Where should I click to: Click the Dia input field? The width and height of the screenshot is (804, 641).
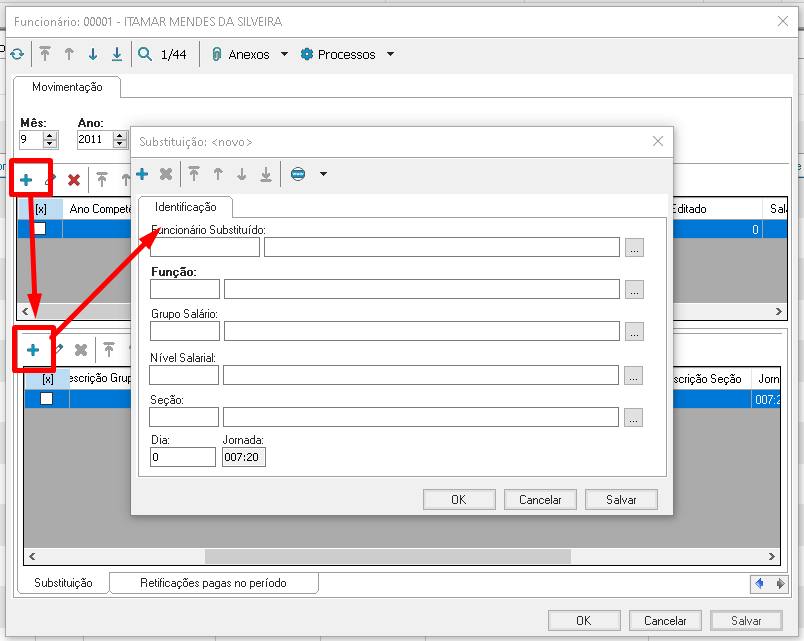(183, 457)
